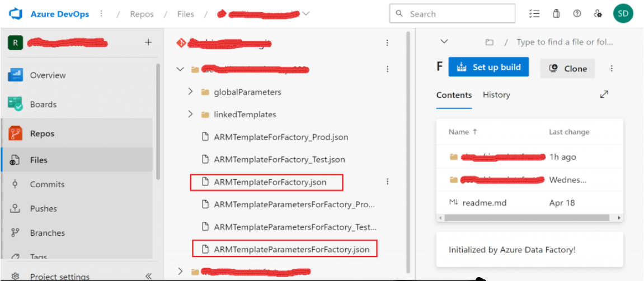Open the Marketplace shopping bag icon
Screen dimensions: 644x281
coord(557,13)
